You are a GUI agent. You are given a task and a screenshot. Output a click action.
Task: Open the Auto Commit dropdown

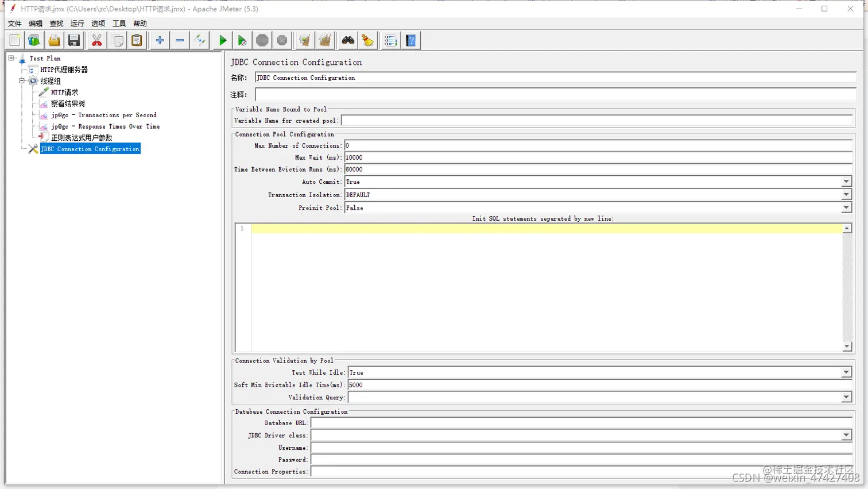pyautogui.click(x=846, y=182)
